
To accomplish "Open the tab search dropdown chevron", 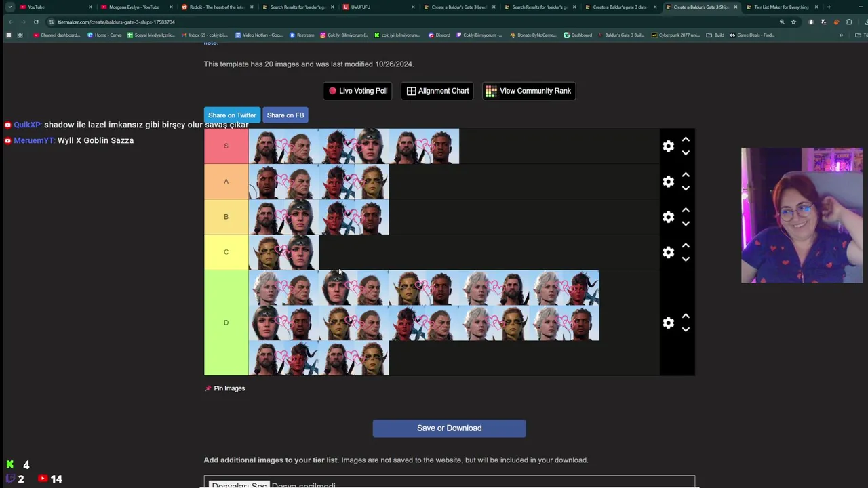I will (x=9, y=7).
